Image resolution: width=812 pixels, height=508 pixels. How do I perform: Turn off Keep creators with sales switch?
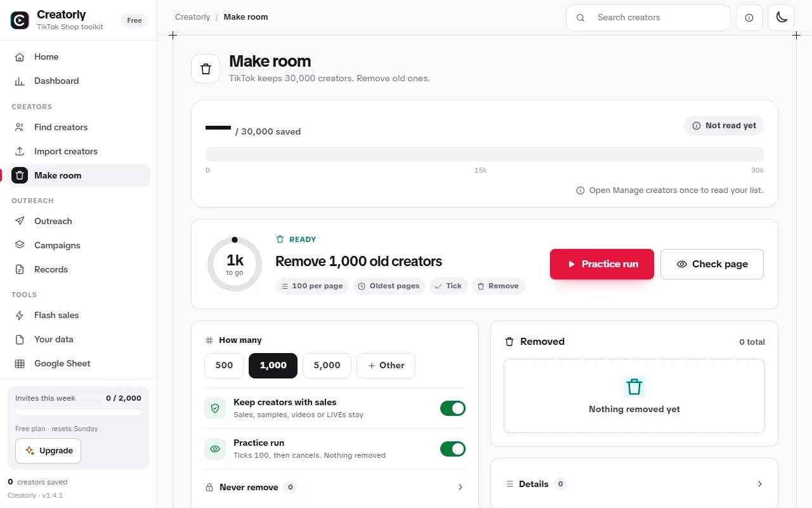tap(453, 408)
